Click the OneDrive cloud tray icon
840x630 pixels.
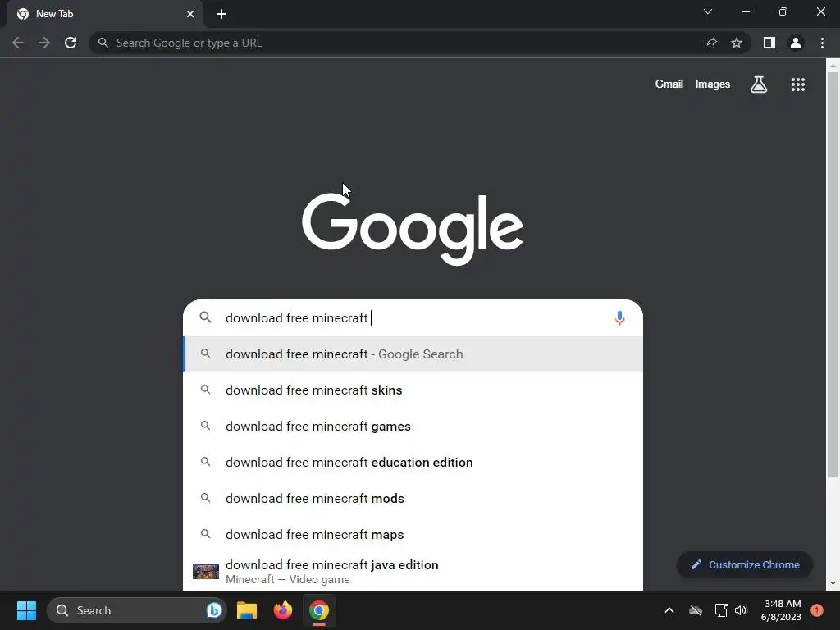[696, 610]
